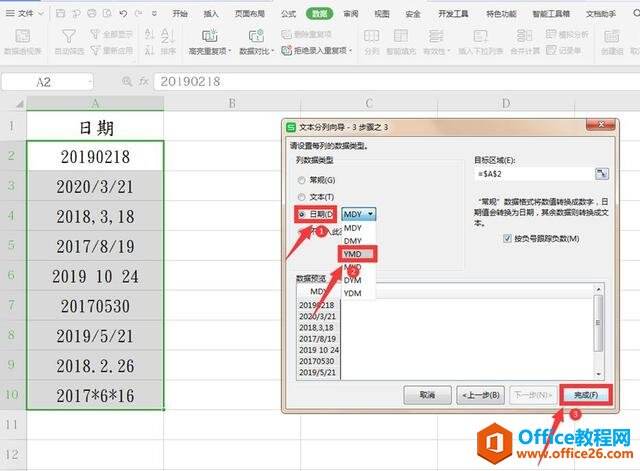The image size is (640, 471).
Task: Click the data preview vertical scrollbar
Action: (598, 331)
